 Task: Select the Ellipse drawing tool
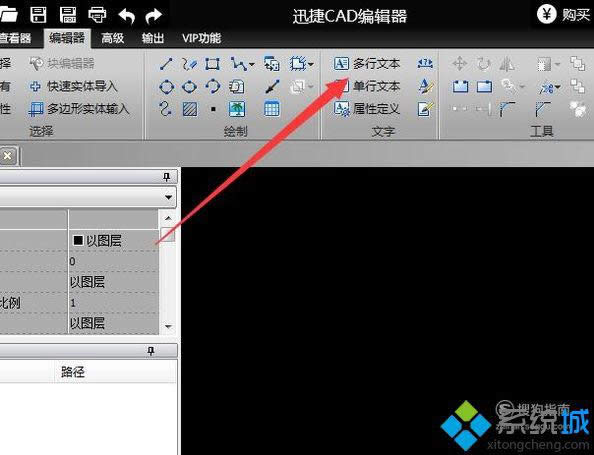(x=189, y=87)
